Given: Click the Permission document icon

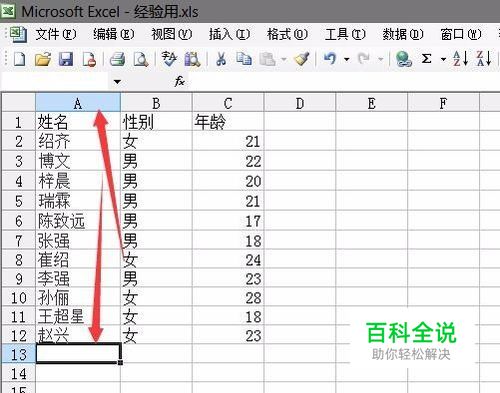Looking at the screenshot, I should click(89, 59).
